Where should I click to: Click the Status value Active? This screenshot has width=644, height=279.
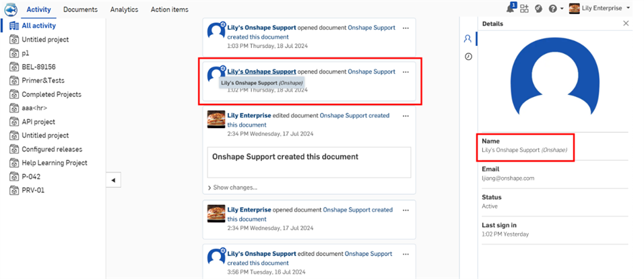pyautogui.click(x=490, y=206)
